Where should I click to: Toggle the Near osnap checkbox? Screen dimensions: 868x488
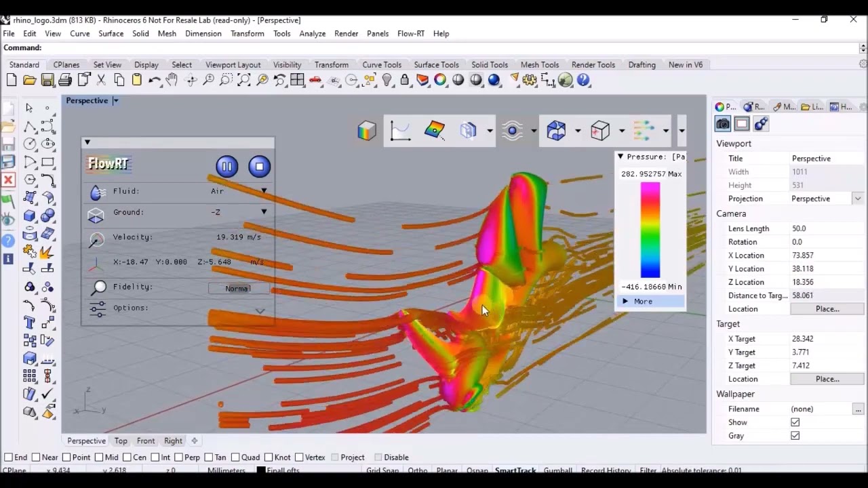pyautogui.click(x=36, y=457)
